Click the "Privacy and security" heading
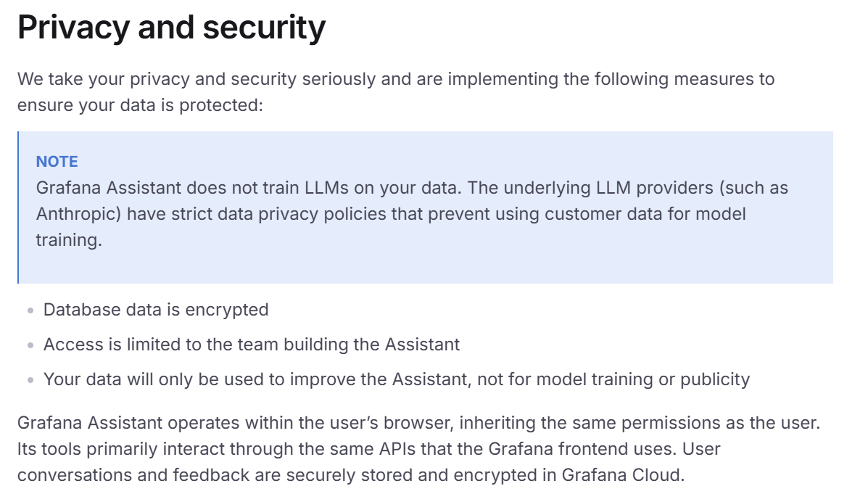 point(171,28)
